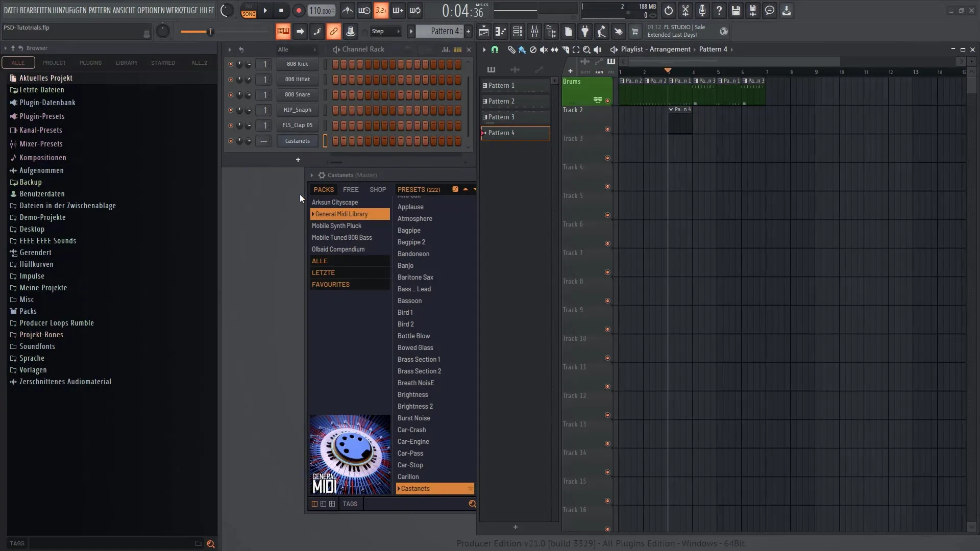Click Castanets preset in instrument list
Viewport: 980px width, 551px height.
click(x=415, y=488)
